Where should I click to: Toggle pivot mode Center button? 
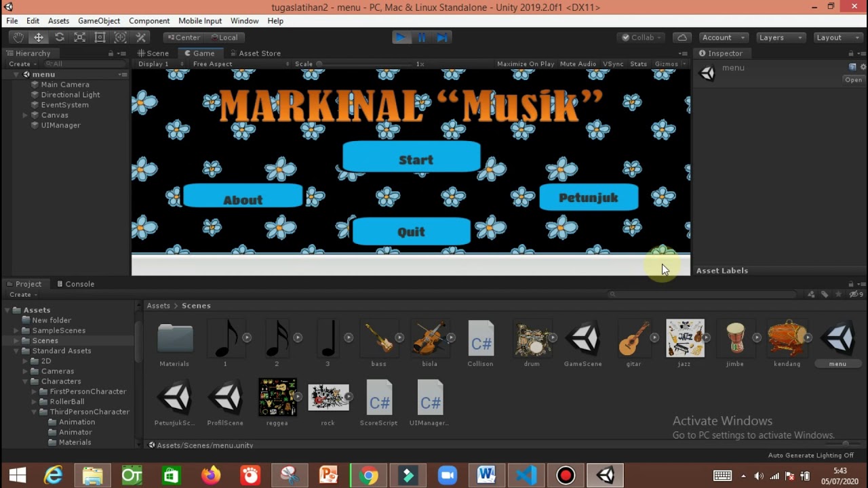pyautogui.click(x=184, y=37)
